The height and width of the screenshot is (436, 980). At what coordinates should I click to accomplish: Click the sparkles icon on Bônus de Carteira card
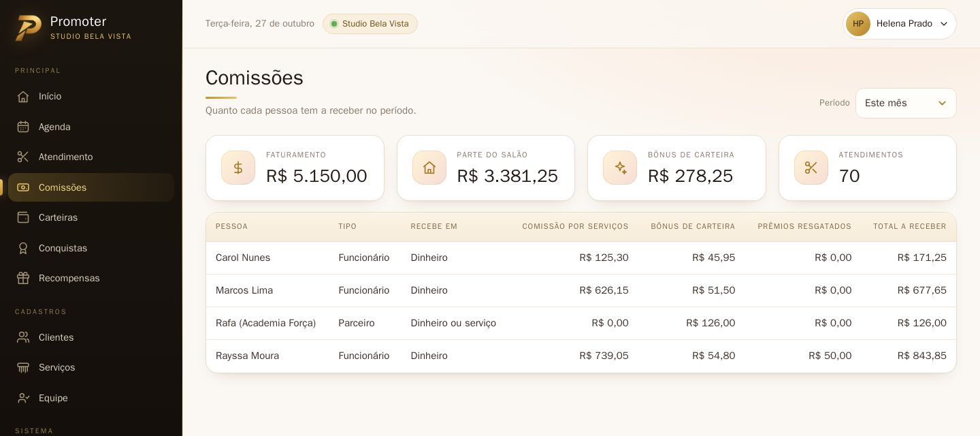tap(620, 168)
